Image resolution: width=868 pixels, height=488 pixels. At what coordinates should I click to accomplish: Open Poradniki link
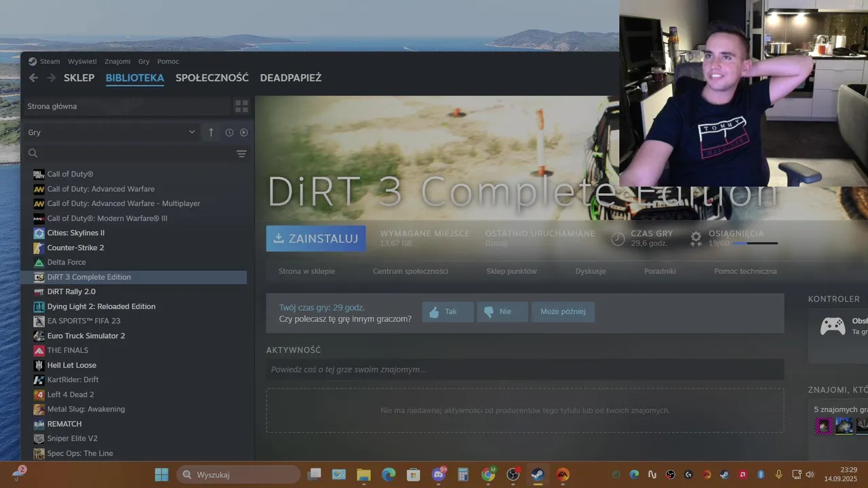(x=660, y=271)
